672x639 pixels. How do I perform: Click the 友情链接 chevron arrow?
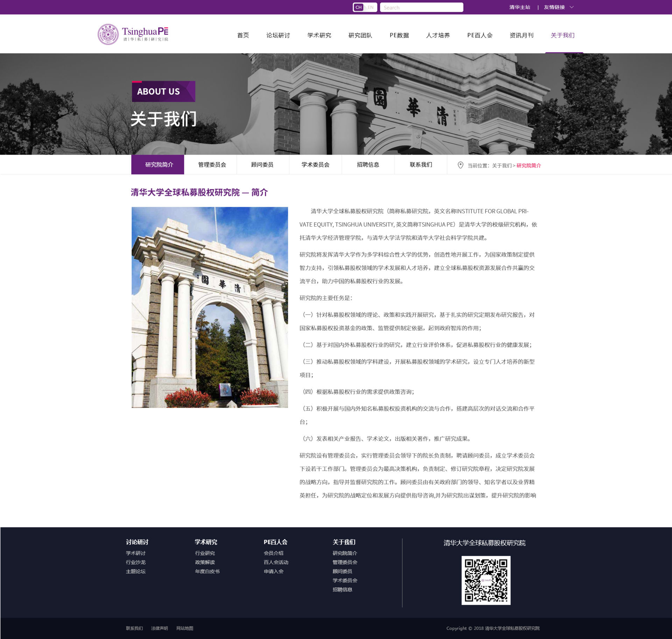(x=572, y=7)
